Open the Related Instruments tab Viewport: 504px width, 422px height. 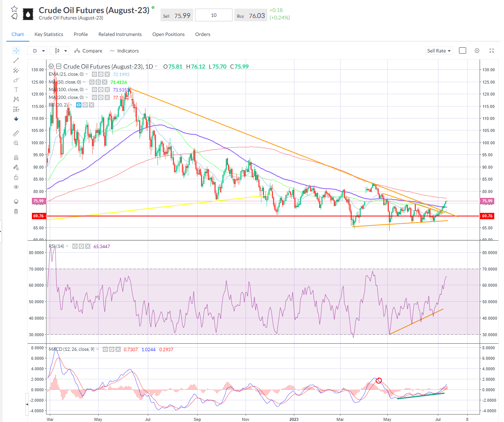click(120, 34)
